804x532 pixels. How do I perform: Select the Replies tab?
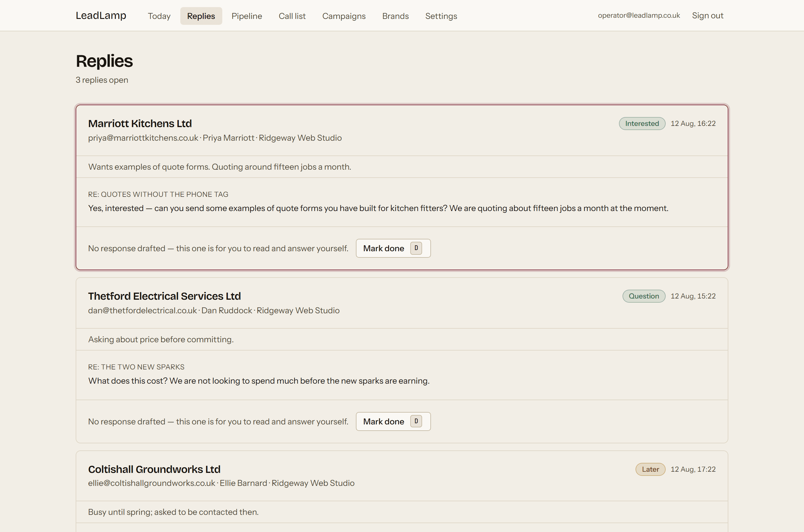pyautogui.click(x=201, y=16)
